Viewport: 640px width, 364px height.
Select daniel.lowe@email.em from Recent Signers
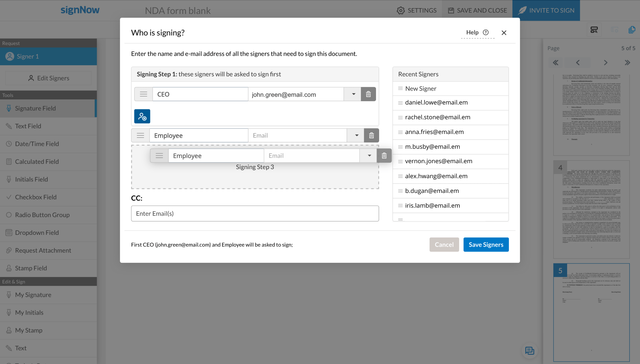tap(436, 103)
